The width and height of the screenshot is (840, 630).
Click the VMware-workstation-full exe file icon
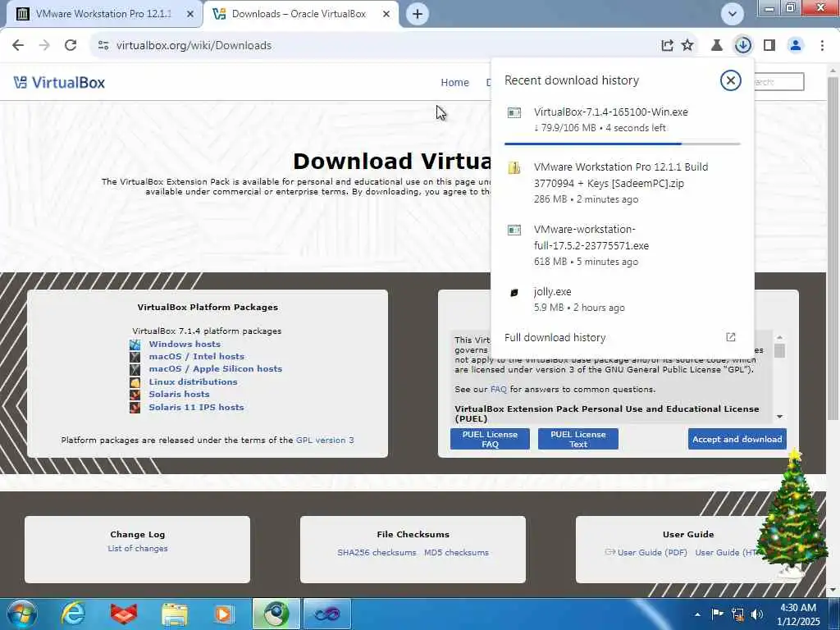514,230
